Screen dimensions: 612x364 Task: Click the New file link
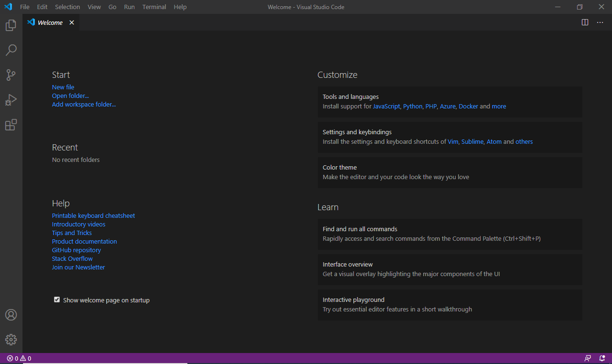pyautogui.click(x=63, y=87)
